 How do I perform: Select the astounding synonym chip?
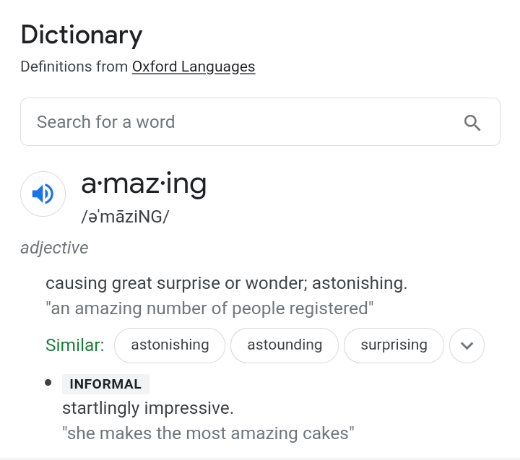[284, 345]
